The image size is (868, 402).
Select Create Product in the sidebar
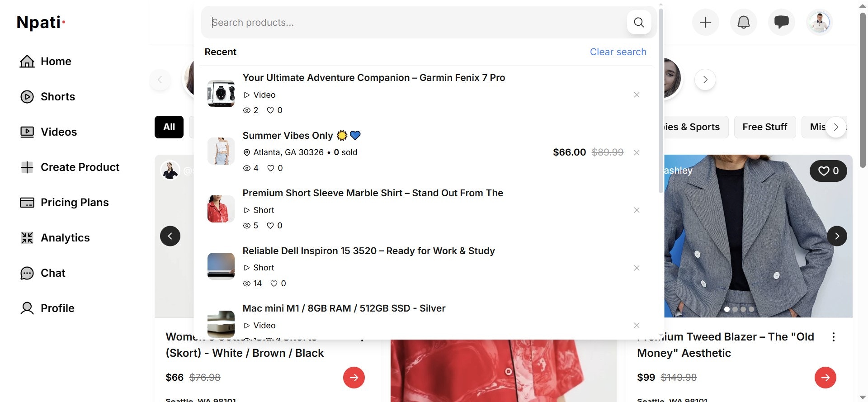(80, 167)
